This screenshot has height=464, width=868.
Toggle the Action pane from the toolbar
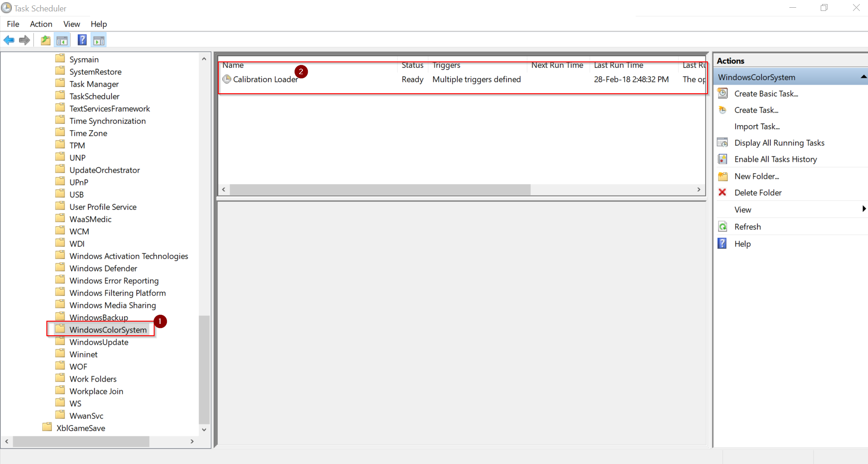point(99,40)
